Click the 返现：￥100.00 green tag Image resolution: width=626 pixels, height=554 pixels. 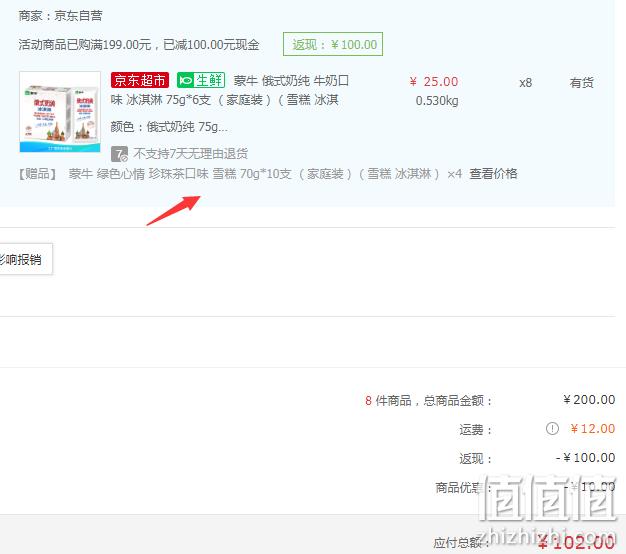(333, 44)
